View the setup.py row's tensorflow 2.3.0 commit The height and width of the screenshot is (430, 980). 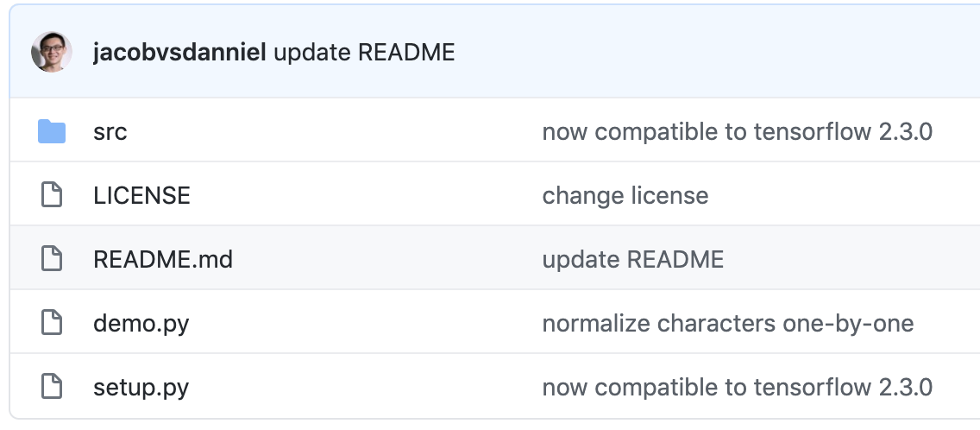pyautogui.click(x=737, y=387)
